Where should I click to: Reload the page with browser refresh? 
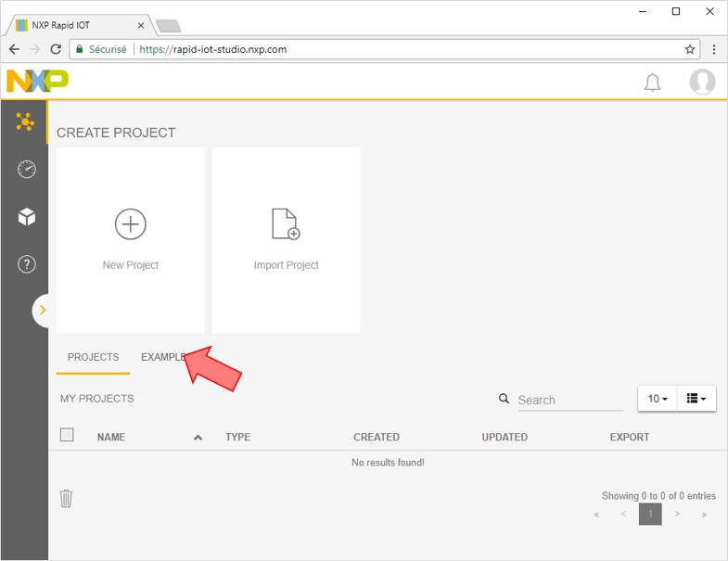point(56,49)
